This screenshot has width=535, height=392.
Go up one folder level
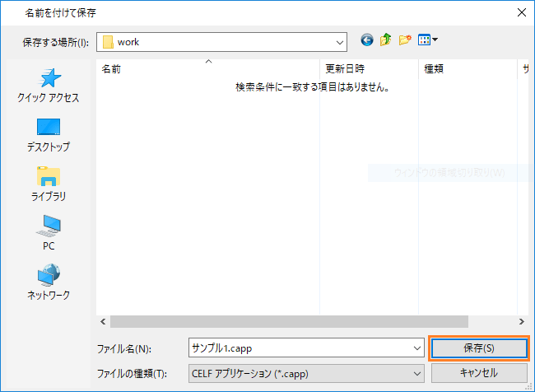pyautogui.click(x=385, y=40)
